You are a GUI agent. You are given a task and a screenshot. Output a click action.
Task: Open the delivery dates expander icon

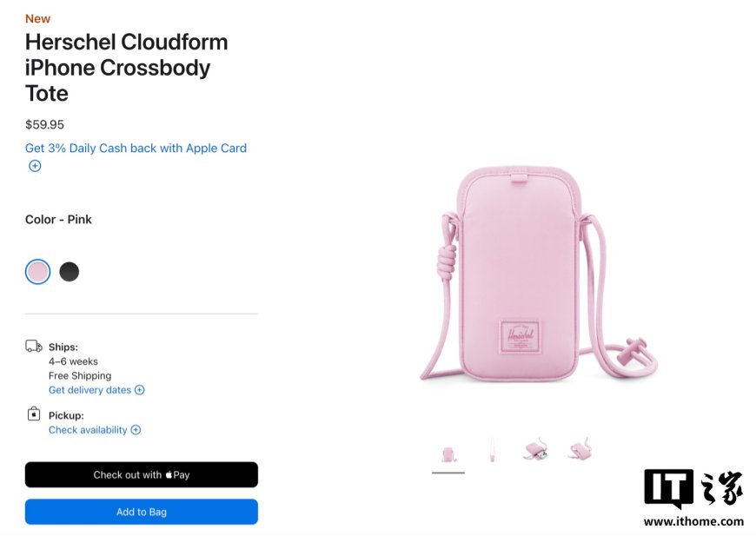pyautogui.click(x=139, y=390)
